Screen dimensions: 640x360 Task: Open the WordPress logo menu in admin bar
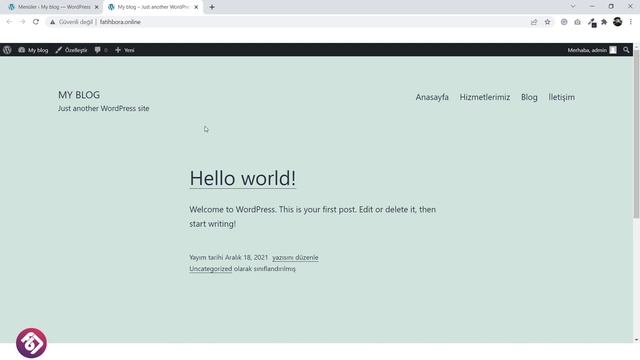coord(7,50)
